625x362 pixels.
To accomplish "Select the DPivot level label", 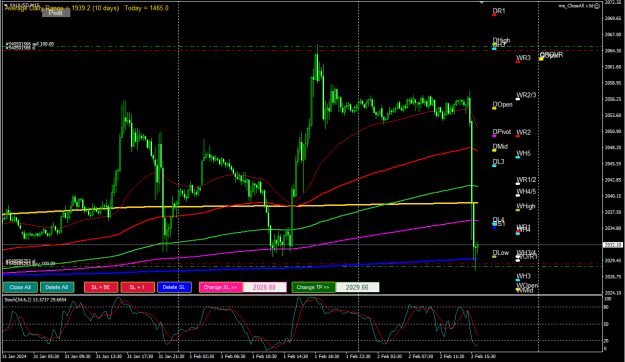I will [501, 132].
